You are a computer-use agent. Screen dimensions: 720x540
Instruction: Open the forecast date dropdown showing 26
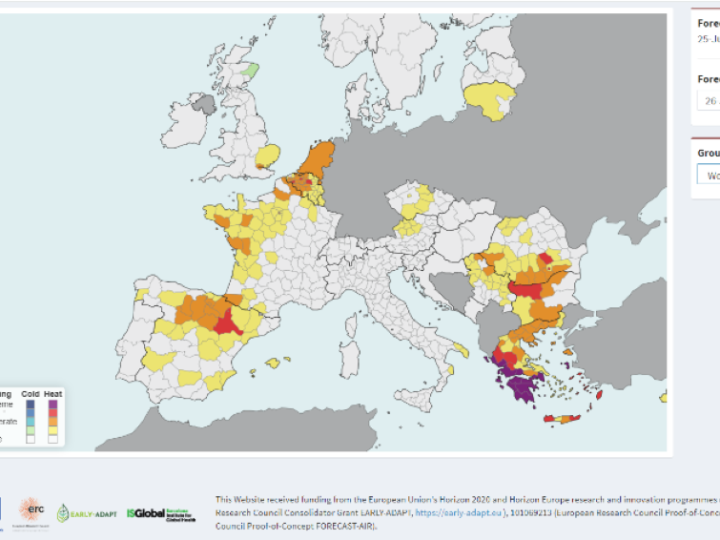click(x=708, y=101)
